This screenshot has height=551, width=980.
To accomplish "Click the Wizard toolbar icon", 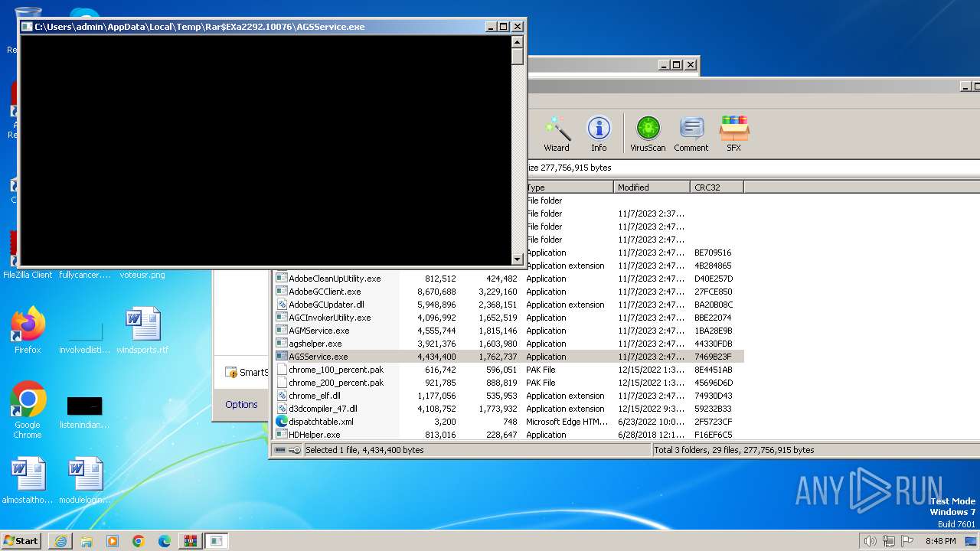I will pyautogui.click(x=557, y=134).
